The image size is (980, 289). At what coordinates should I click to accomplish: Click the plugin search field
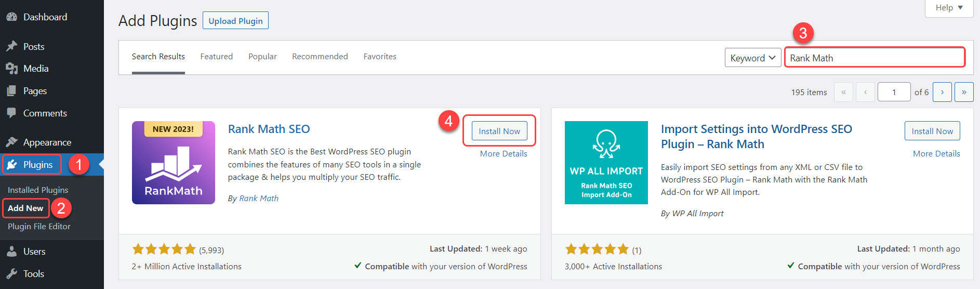tap(875, 58)
